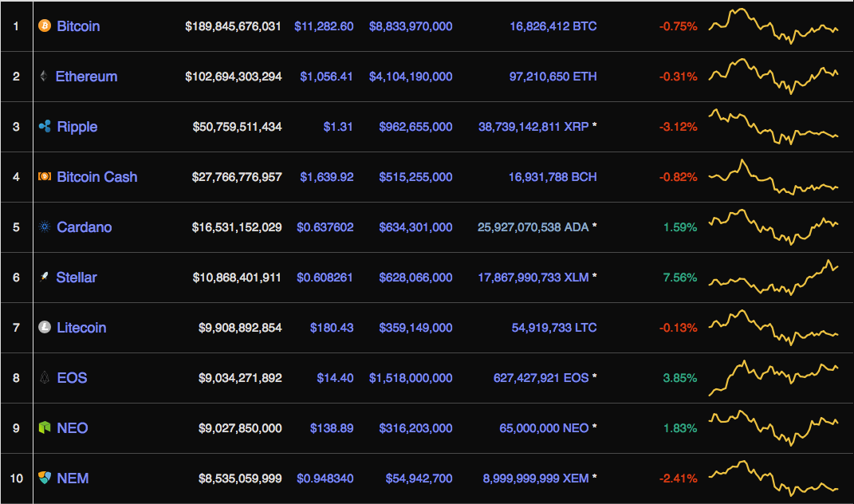
Task: Click the Cardano logo icon
Action: coord(45,227)
